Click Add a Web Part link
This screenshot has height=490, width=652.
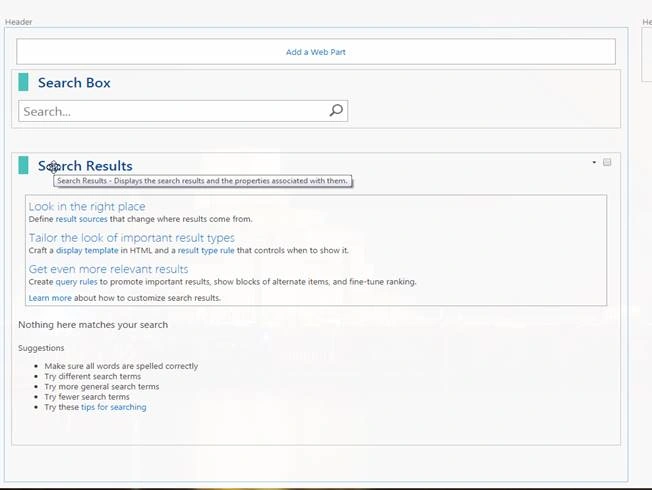(316, 52)
